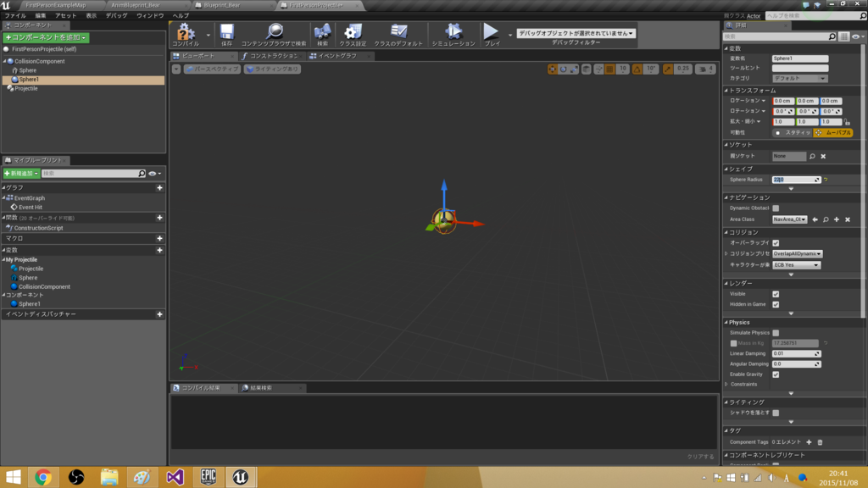Open the アセット menu
The width and height of the screenshot is (868, 488).
pos(66,15)
